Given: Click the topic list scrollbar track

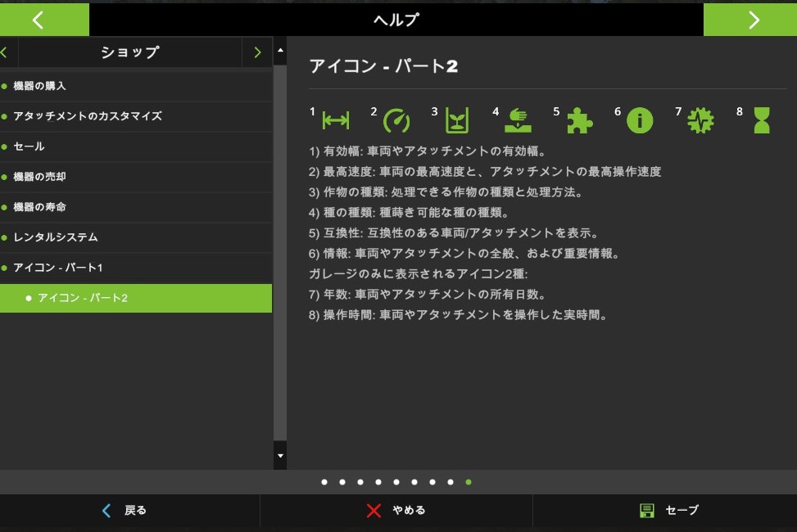Looking at the screenshot, I should pyautogui.click(x=280, y=253).
